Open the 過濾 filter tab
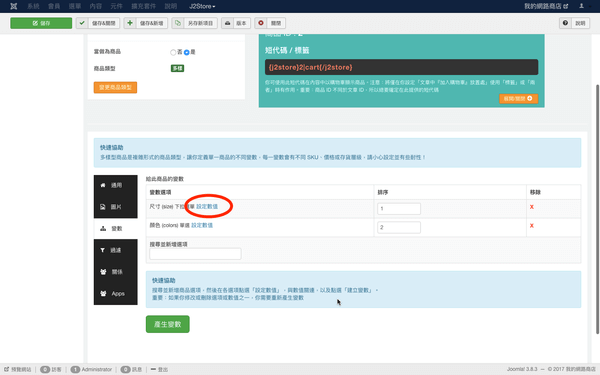Screen dimensions: 600x375 pyautogui.click(x=116, y=250)
